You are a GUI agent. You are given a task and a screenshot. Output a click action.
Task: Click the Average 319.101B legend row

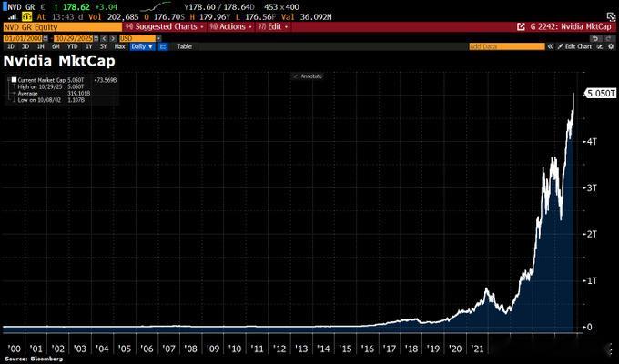[x=51, y=93]
